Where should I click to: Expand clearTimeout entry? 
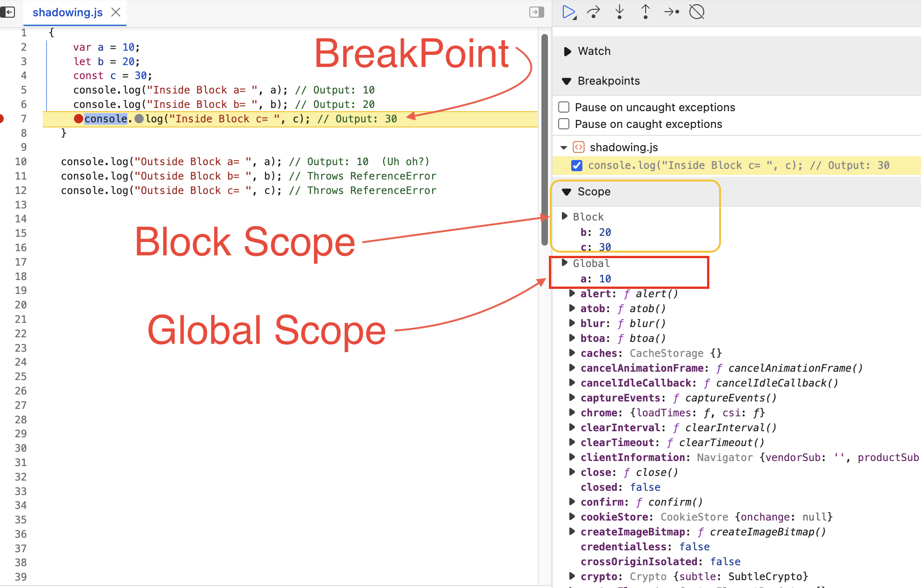tap(572, 442)
